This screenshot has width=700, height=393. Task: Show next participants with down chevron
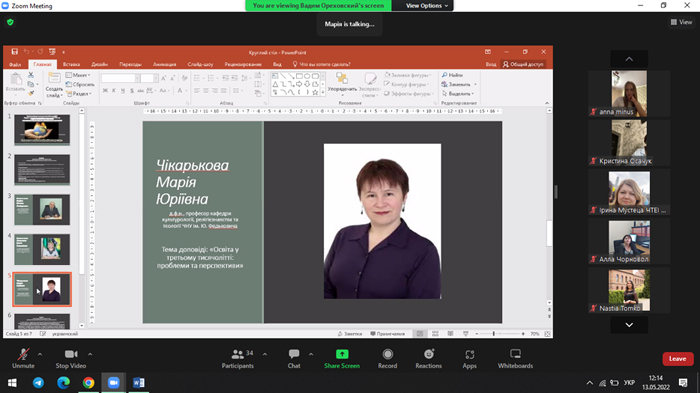[x=629, y=325]
